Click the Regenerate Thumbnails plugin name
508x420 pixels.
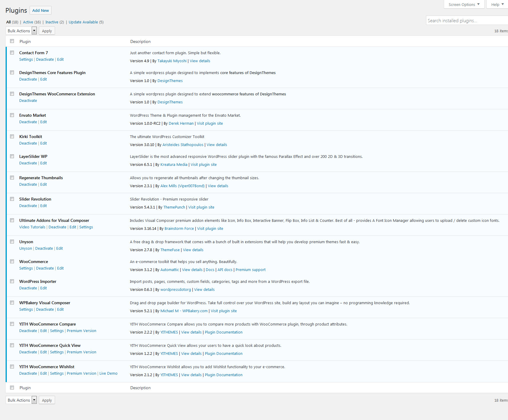click(x=41, y=178)
